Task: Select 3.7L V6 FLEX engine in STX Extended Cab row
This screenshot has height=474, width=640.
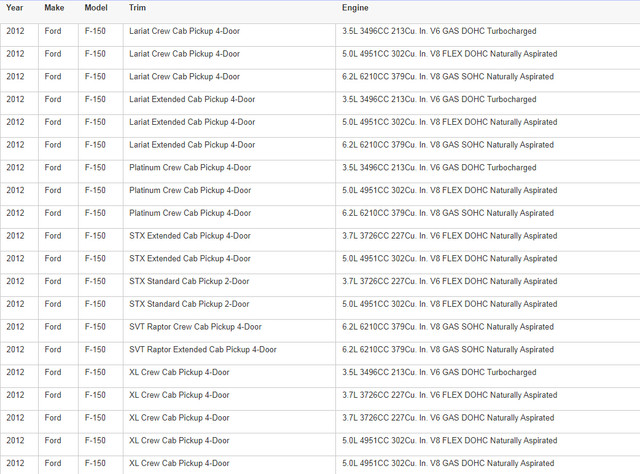Action: [x=449, y=236]
